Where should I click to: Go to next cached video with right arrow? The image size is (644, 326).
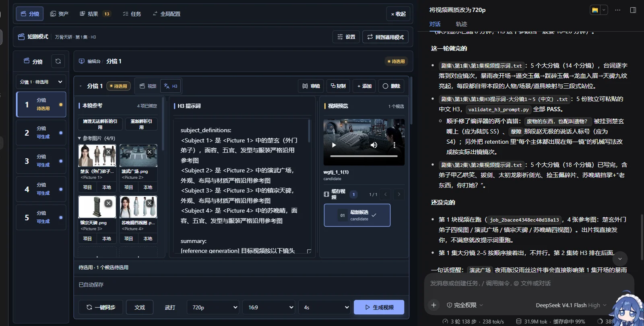click(x=399, y=194)
